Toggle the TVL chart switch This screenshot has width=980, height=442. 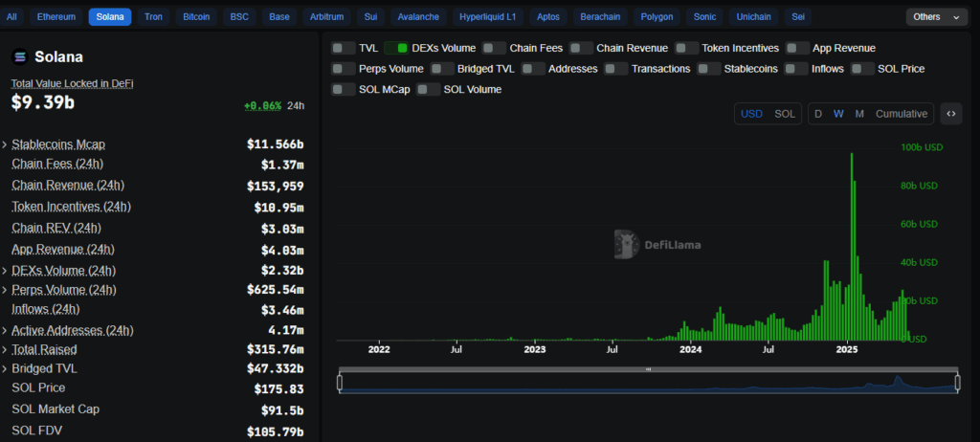point(344,48)
